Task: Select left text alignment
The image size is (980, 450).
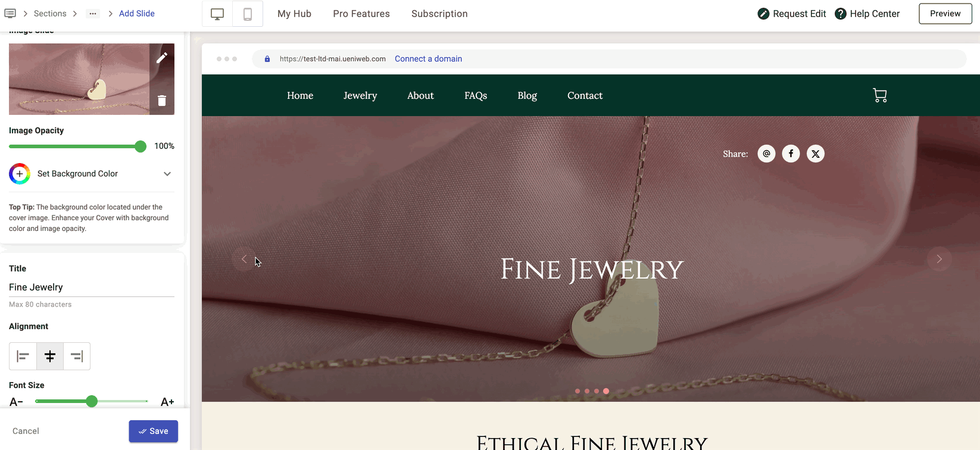Action: point(23,357)
